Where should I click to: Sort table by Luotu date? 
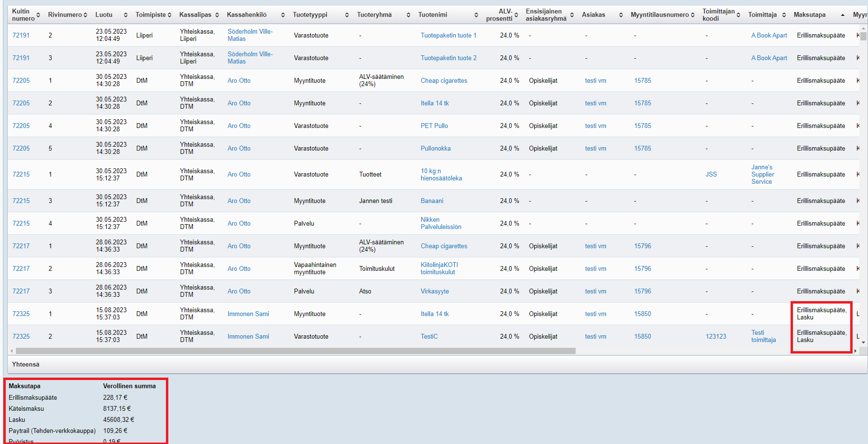(126, 15)
